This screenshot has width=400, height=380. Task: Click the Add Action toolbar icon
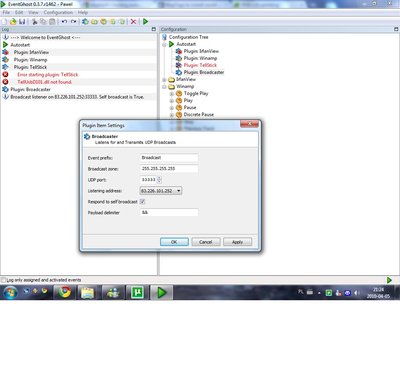pyautogui.click(x=122, y=22)
